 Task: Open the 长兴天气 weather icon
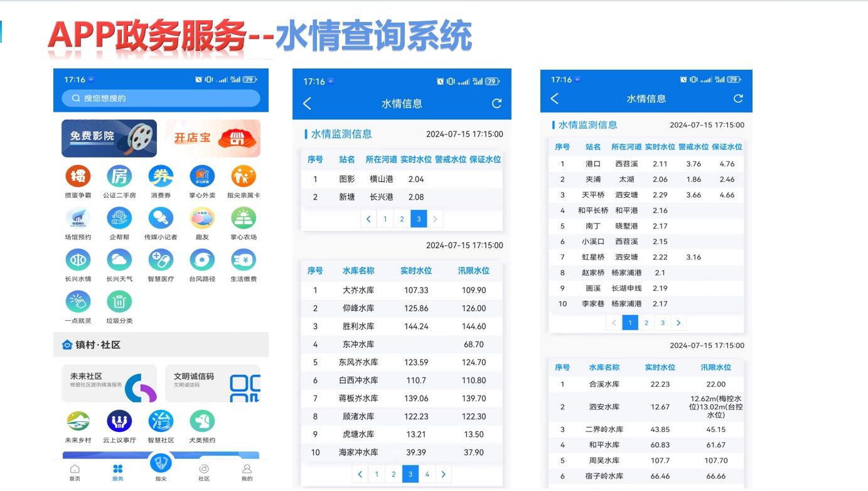[119, 260]
